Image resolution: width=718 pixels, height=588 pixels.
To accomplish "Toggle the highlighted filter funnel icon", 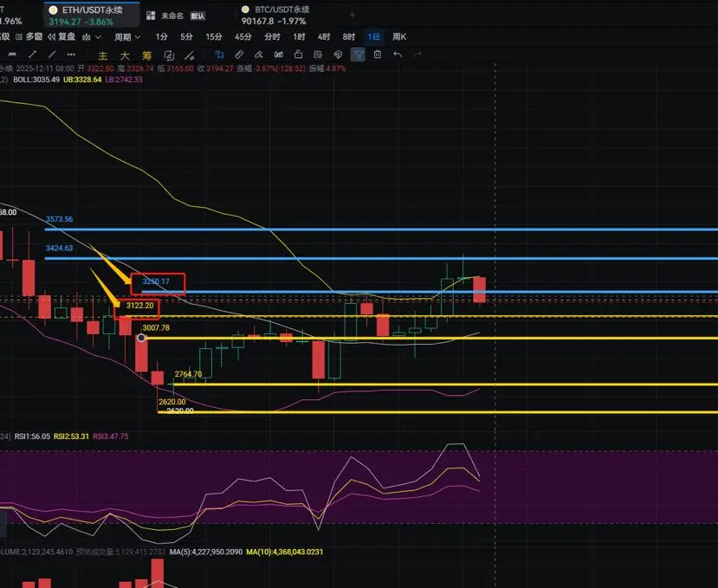I will click(x=358, y=55).
